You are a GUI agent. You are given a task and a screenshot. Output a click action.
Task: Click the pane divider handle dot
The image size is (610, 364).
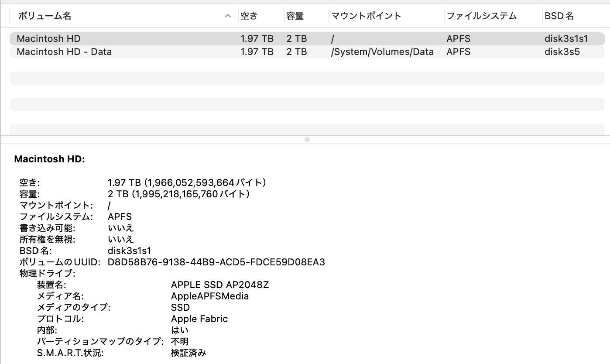(x=307, y=140)
